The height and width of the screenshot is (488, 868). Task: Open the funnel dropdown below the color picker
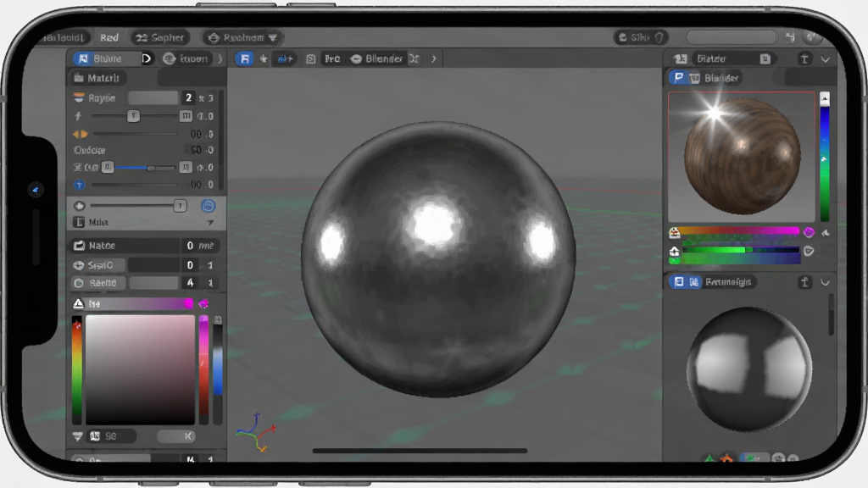pos(77,436)
